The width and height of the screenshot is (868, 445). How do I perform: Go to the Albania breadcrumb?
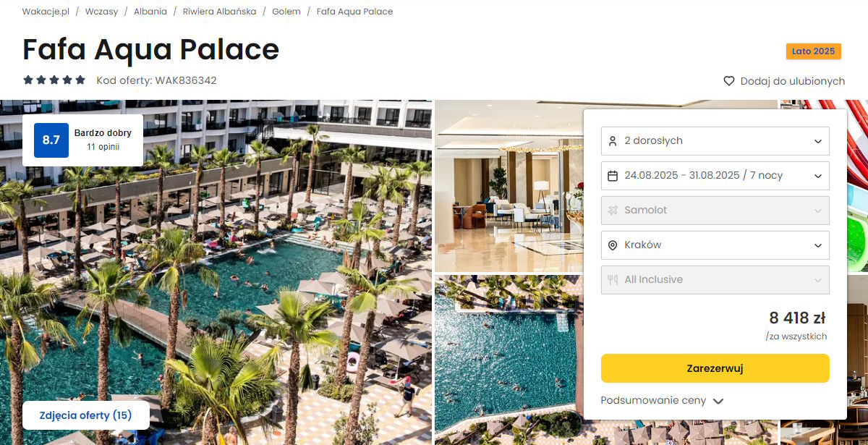(x=150, y=12)
